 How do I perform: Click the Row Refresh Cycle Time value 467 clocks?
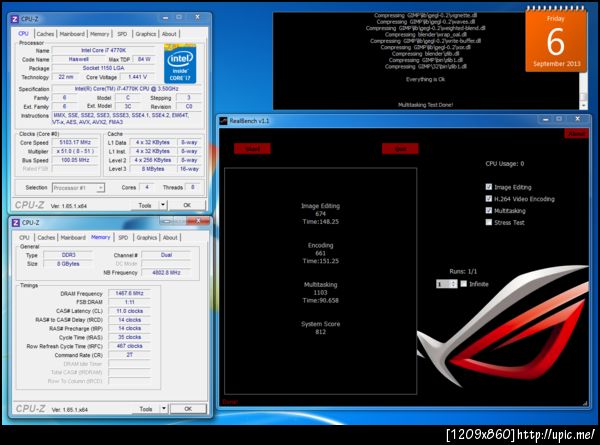(129, 346)
